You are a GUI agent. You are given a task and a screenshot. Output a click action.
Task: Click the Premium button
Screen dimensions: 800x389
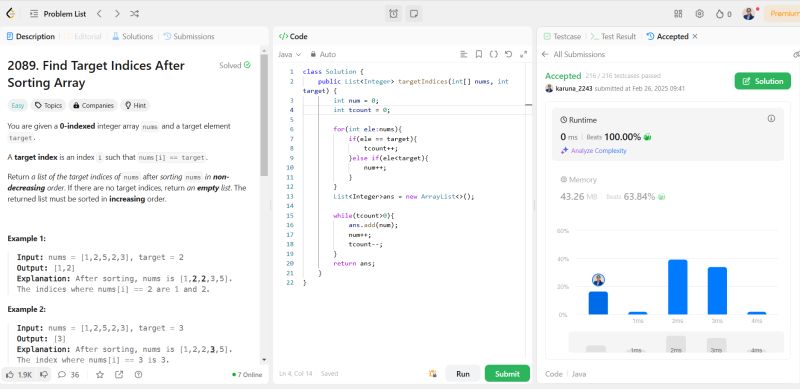[x=783, y=14]
